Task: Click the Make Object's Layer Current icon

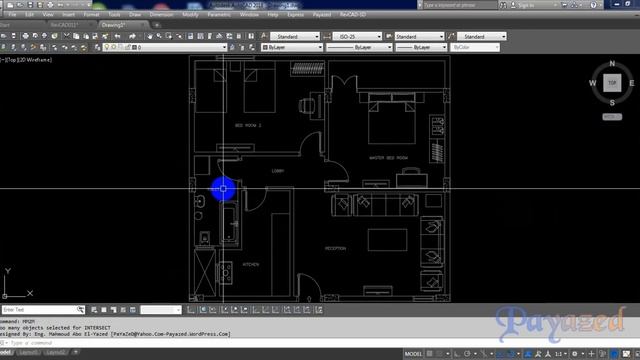Action: pyautogui.click(x=232, y=47)
